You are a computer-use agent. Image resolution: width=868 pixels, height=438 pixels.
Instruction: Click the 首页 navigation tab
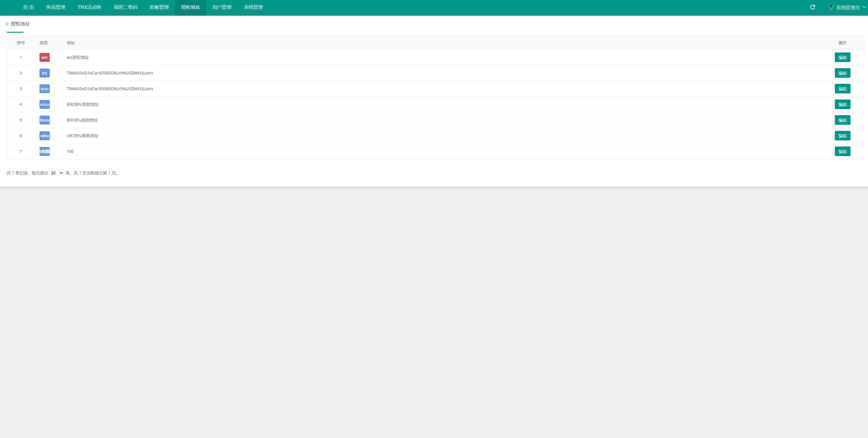28,7
